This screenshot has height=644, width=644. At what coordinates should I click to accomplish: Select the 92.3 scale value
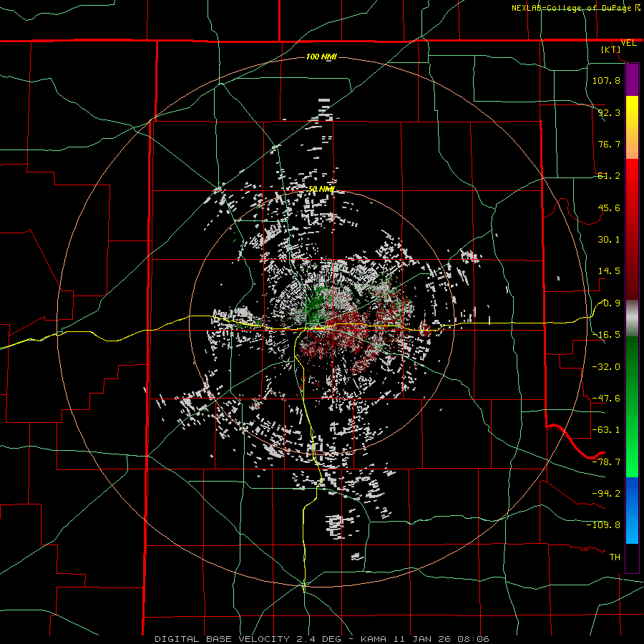coord(609,112)
